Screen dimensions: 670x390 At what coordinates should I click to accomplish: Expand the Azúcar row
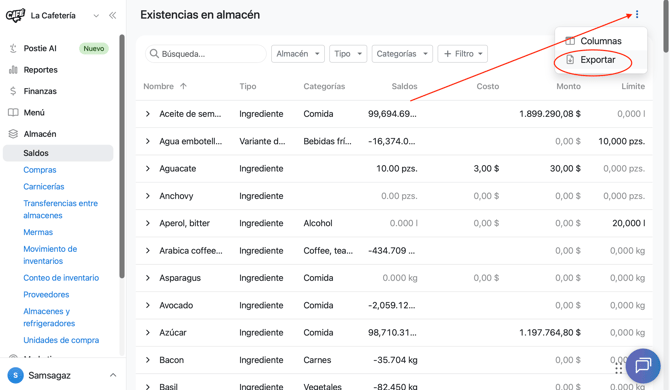click(147, 332)
